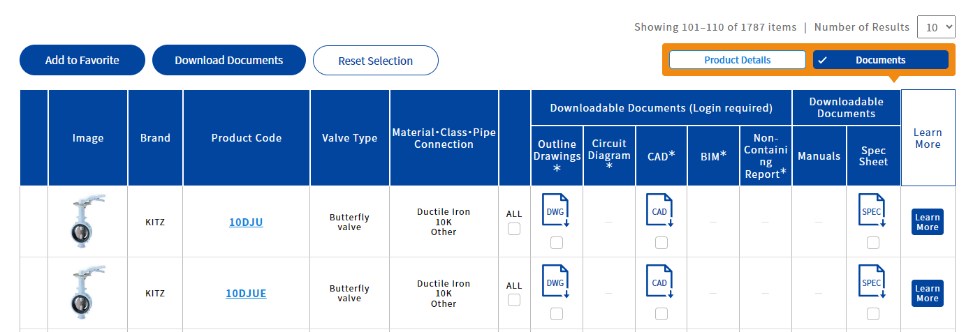Select the Documents view tab
Image resolution: width=980 pixels, height=332 pixels.
point(880,60)
